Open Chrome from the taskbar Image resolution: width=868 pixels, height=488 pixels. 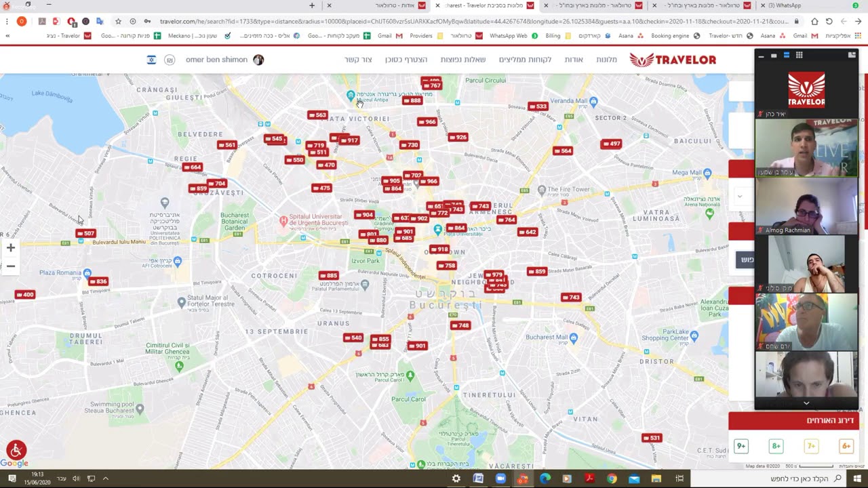pyautogui.click(x=612, y=479)
